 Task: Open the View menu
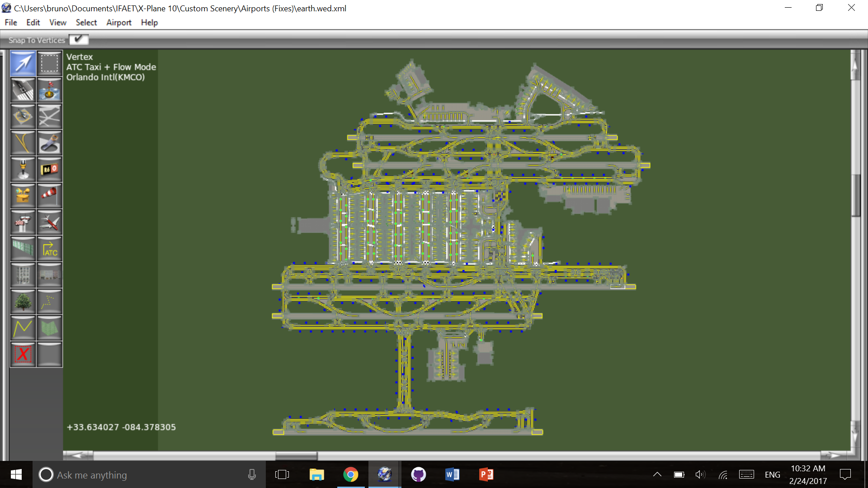coord(57,23)
